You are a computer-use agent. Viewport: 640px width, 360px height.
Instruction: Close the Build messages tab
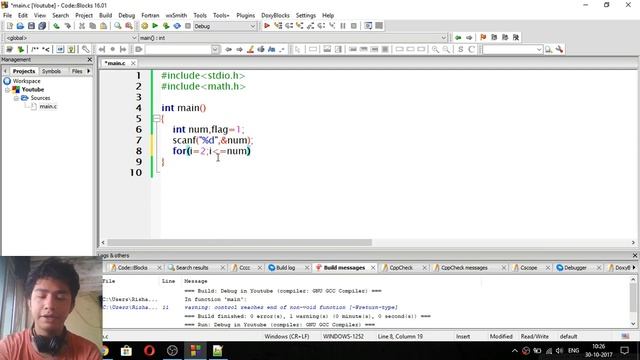pyautogui.click(x=373, y=268)
